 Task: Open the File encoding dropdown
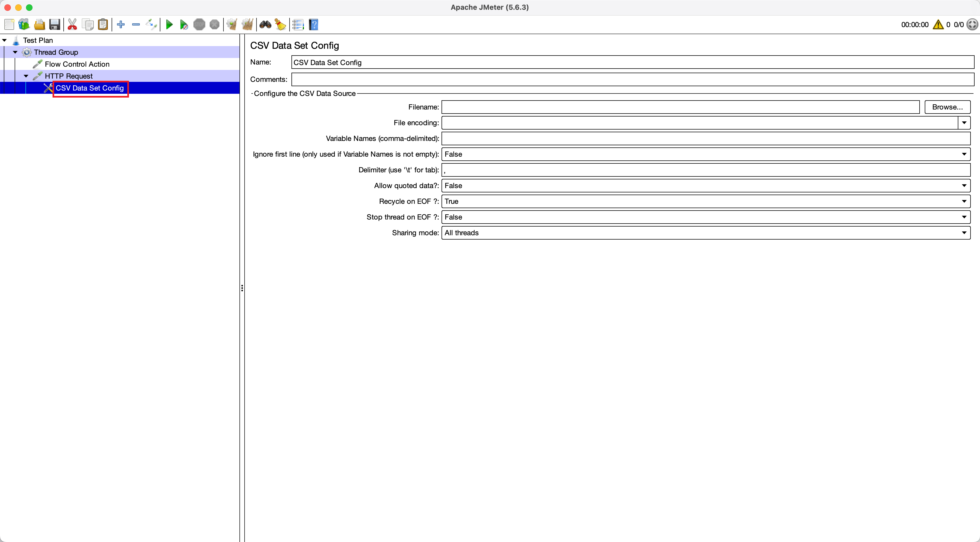pos(964,123)
